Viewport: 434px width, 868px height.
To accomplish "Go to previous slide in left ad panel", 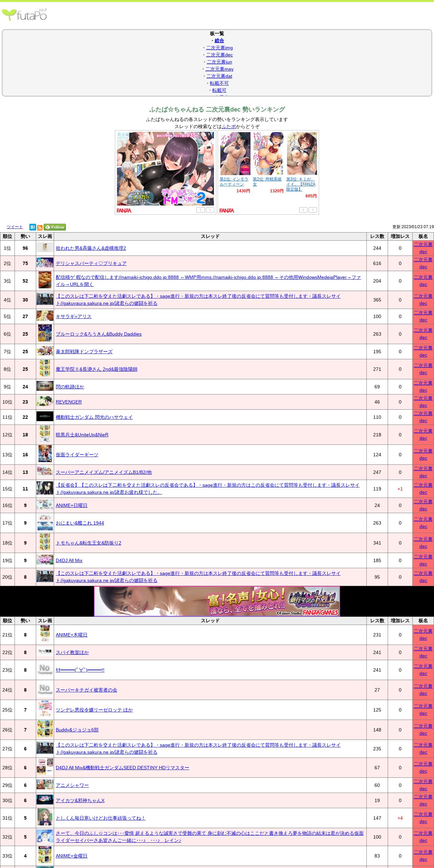I will point(200,210).
